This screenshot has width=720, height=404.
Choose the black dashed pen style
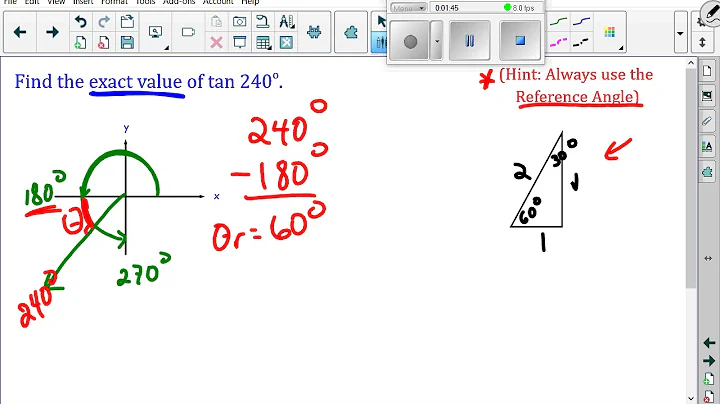tap(582, 43)
